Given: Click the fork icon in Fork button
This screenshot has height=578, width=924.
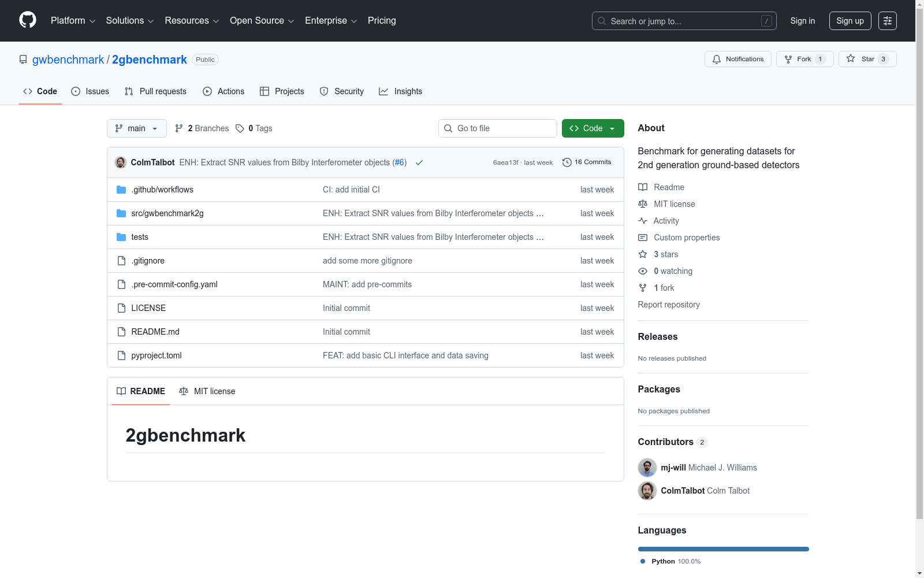Looking at the screenshot, I should tap(788, 59).
